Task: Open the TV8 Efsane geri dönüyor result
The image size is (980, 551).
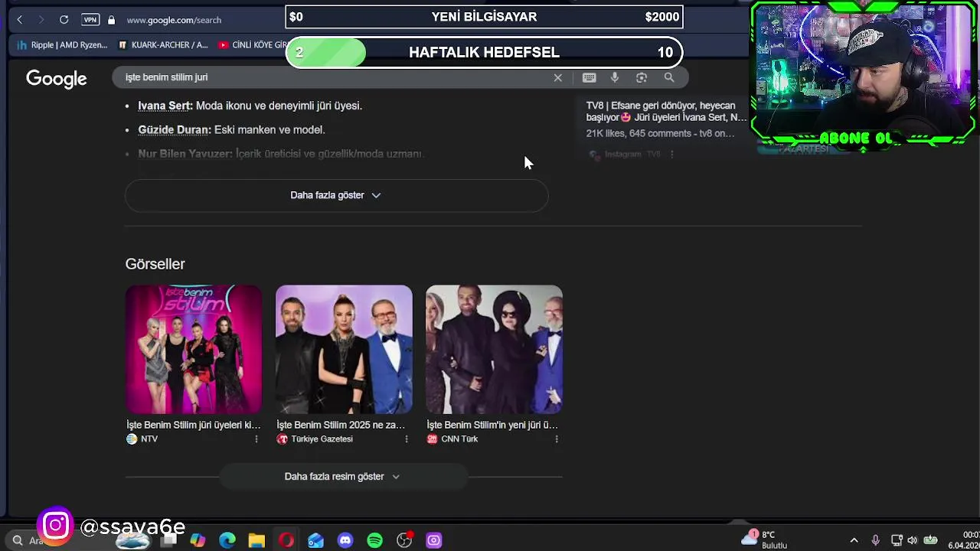Action: click(x=666, y=112)
